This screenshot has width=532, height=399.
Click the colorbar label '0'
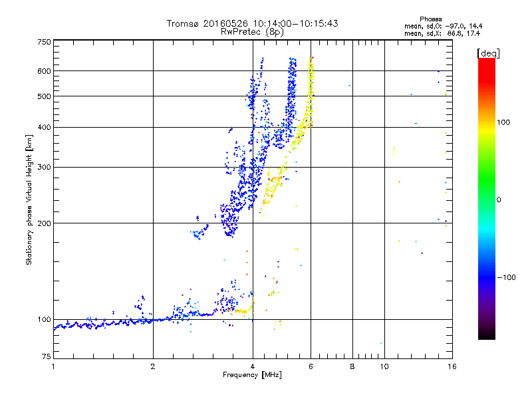499,200
